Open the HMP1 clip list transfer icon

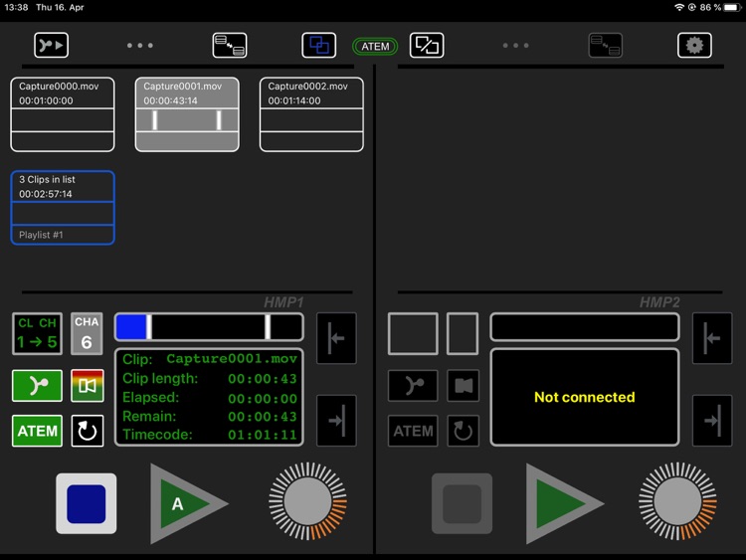tap(230, 45)
